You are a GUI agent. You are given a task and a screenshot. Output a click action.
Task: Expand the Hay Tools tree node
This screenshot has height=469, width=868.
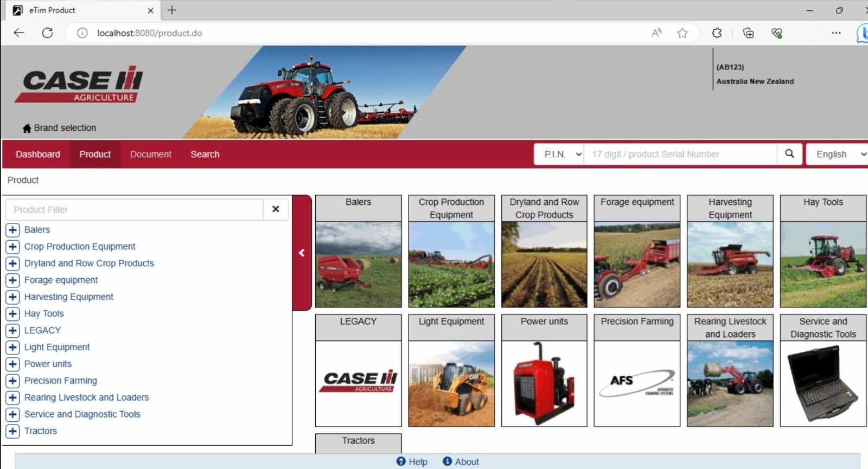[13, 314]
